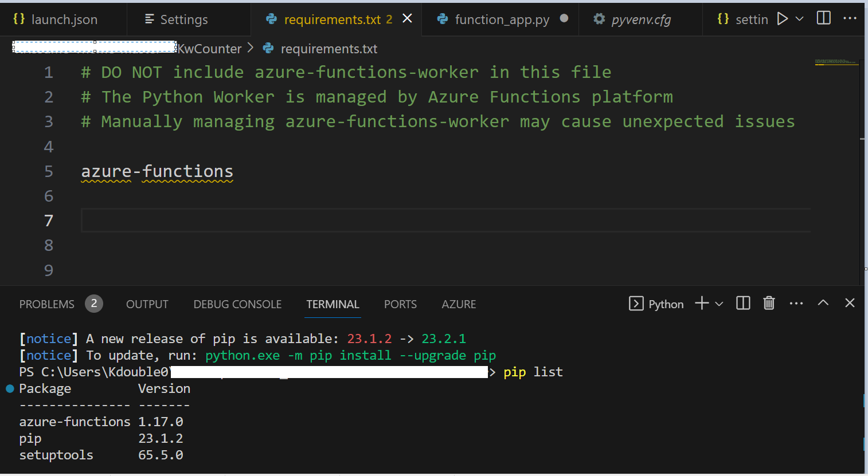The width and height of the screenshot is (868, 476).
Task: Click the list icon on Settings tab
Action: tap(150, 19)
